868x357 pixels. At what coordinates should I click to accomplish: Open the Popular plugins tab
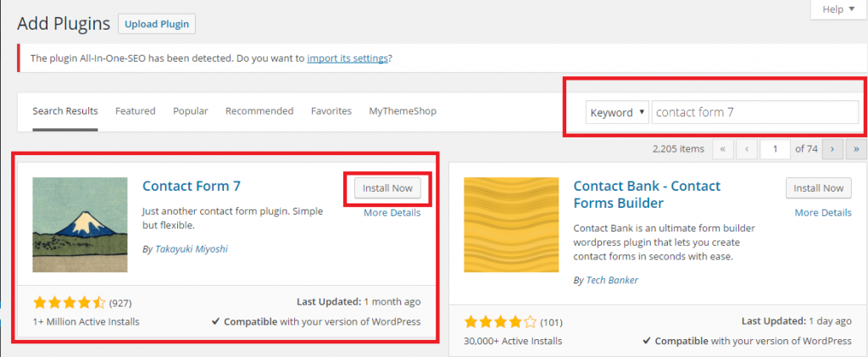191,111
